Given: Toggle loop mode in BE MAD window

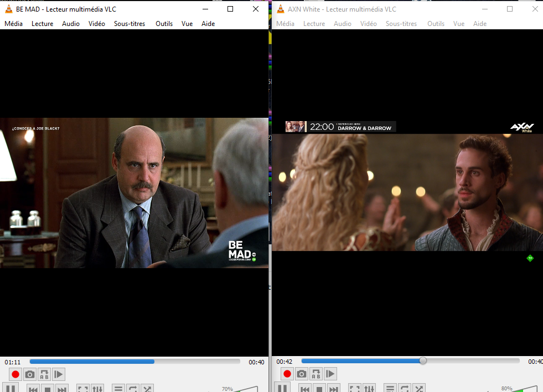Looking at the screenshot, I should click(x=133, y=389).
